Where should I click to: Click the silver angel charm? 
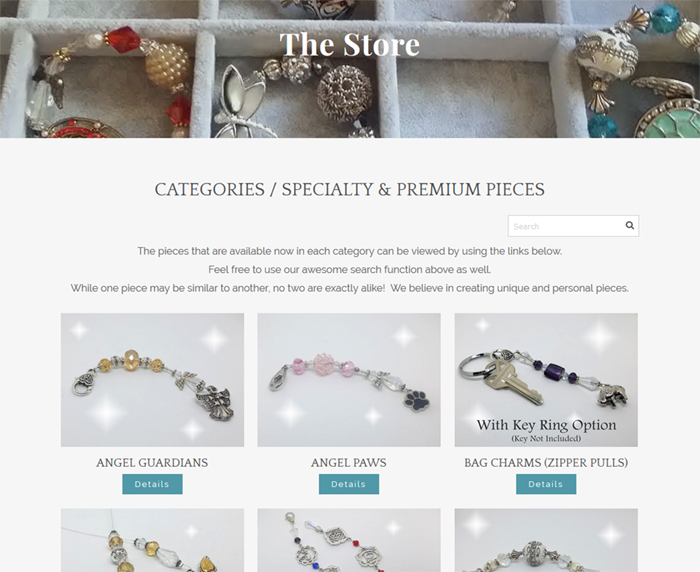tap(216, 403)
